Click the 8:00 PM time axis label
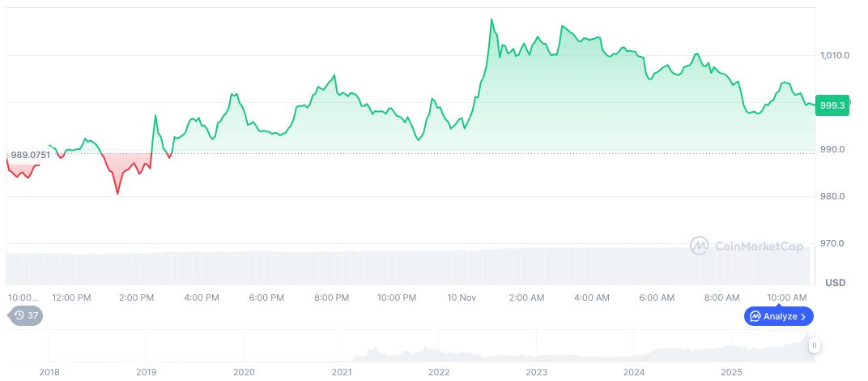This screenshot has height=381, width=868. pyautogui.click(x=331, y=298)
